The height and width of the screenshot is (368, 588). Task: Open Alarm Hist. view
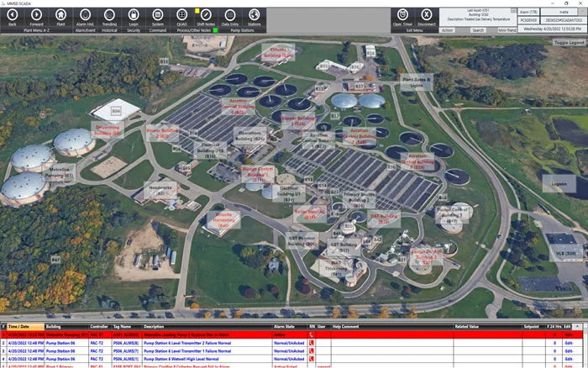click(x=85, y=14)
